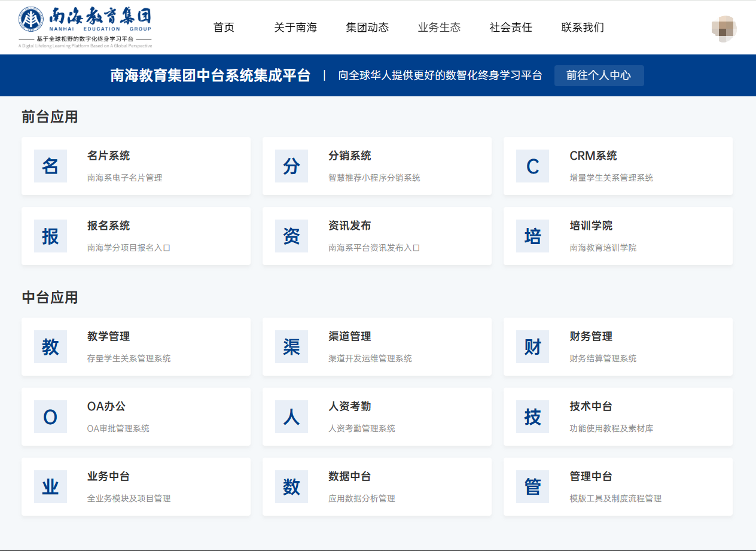756x551 pixels.
Task: Click the 中台应用 section heading
Action: click(50, 297)
